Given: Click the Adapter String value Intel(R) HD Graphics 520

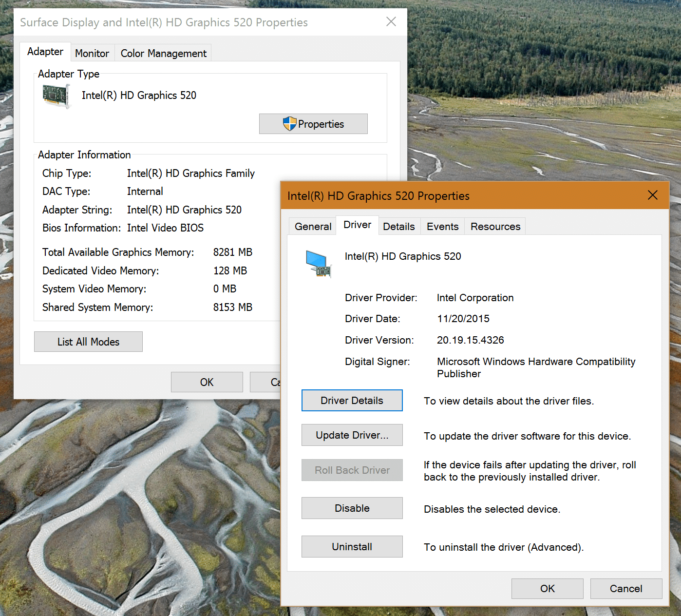Looking at the screenshot, I should pos(184,210).
